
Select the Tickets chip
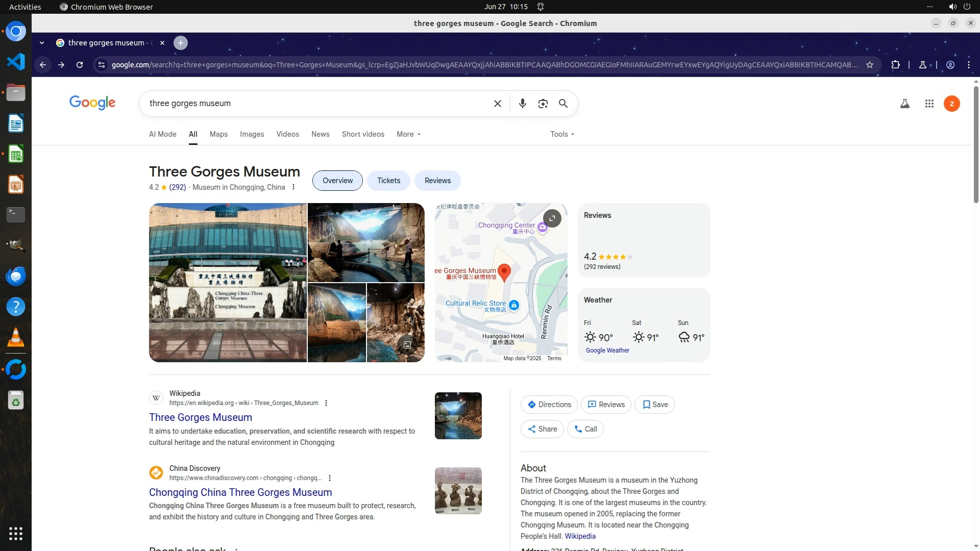[x=388, y=181]
